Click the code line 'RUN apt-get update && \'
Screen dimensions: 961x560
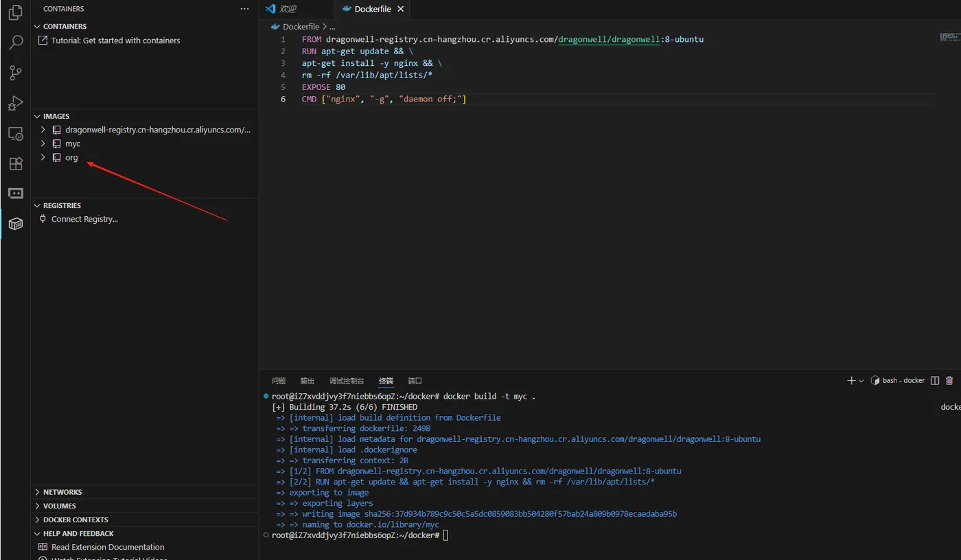(358, 51)
